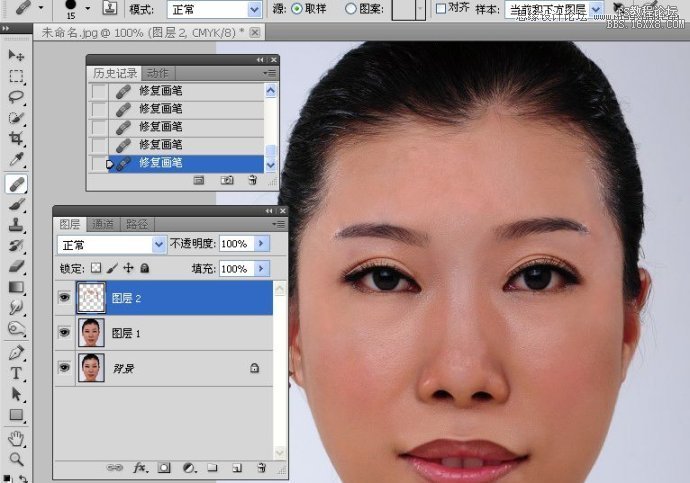Viewport: 690px width, 483px height.
Task: Click the 背景 layer thumbnail
Action: pos(91,368)
